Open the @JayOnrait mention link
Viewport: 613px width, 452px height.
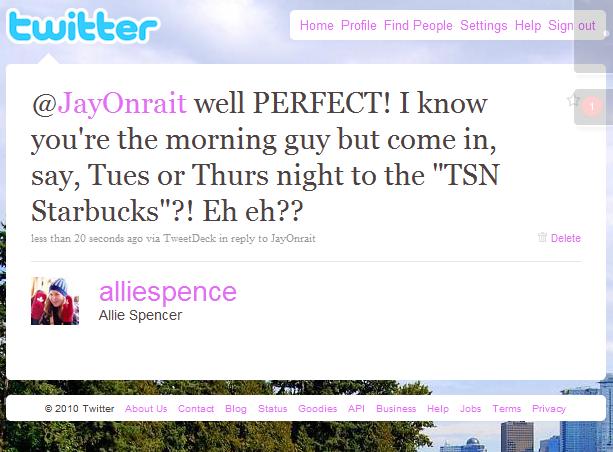(109, 103)
